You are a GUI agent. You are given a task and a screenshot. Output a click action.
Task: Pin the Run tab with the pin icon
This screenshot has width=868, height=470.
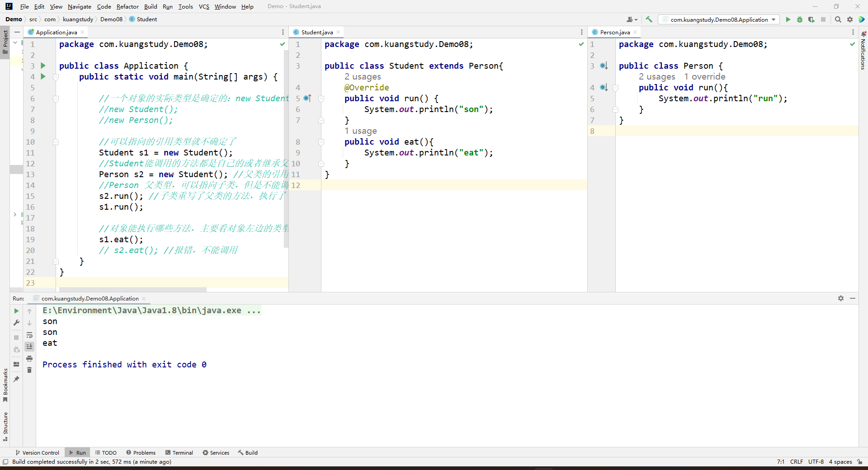click(x=16, y=379)
